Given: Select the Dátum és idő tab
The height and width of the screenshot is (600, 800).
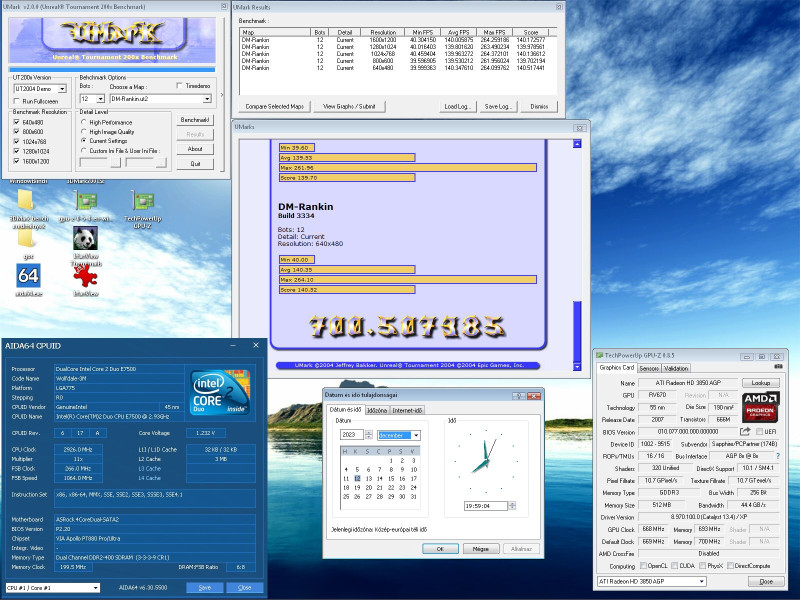Looking at the screenshot, I should [345, 409].
